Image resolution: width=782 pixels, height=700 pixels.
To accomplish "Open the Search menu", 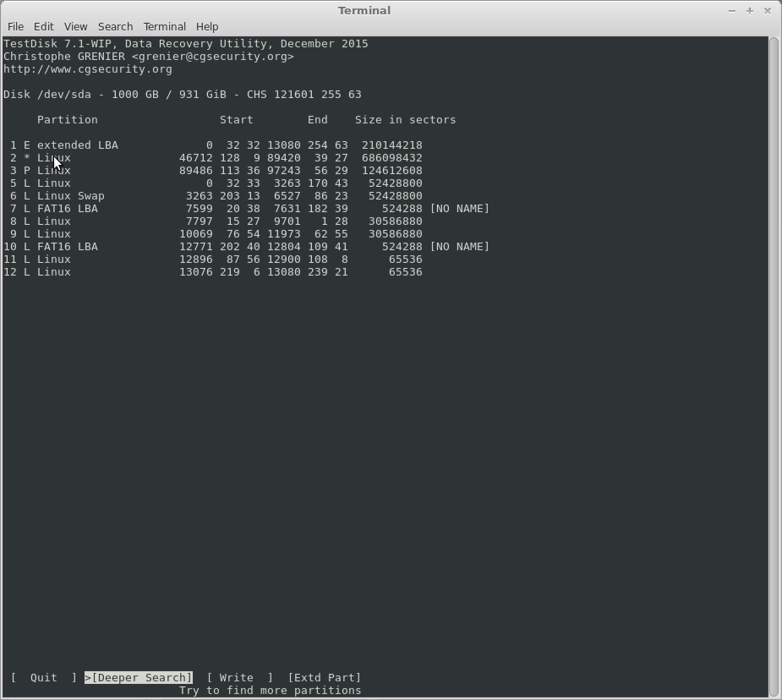I will pos(115,26).
